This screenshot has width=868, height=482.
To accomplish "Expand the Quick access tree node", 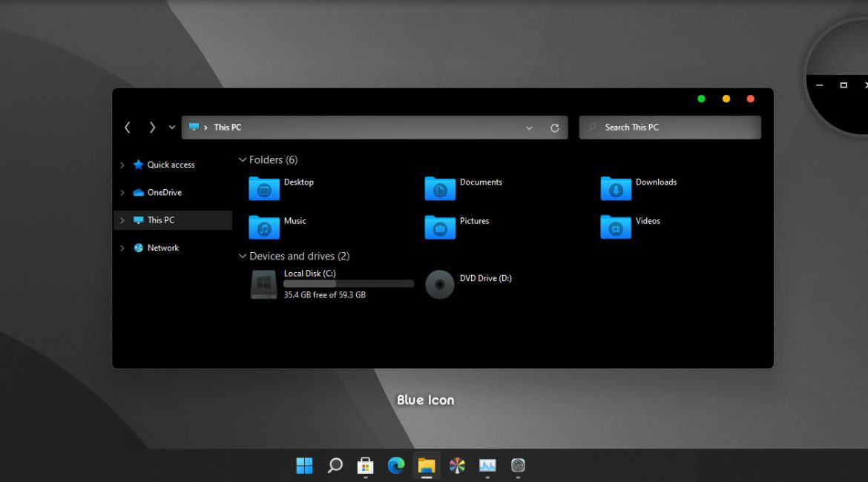I will 122,165.
